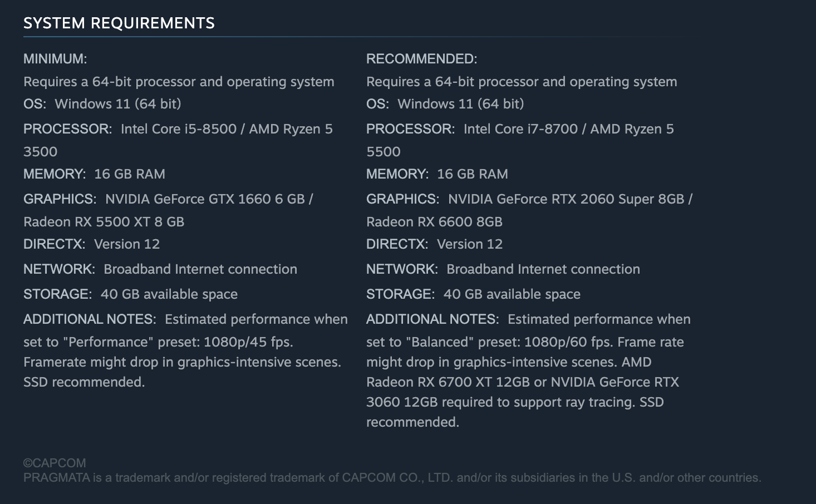Click the minimum "SSD recommended." text
The width and height of the screenshot is (816, 504).
click(x=84, y=382)
